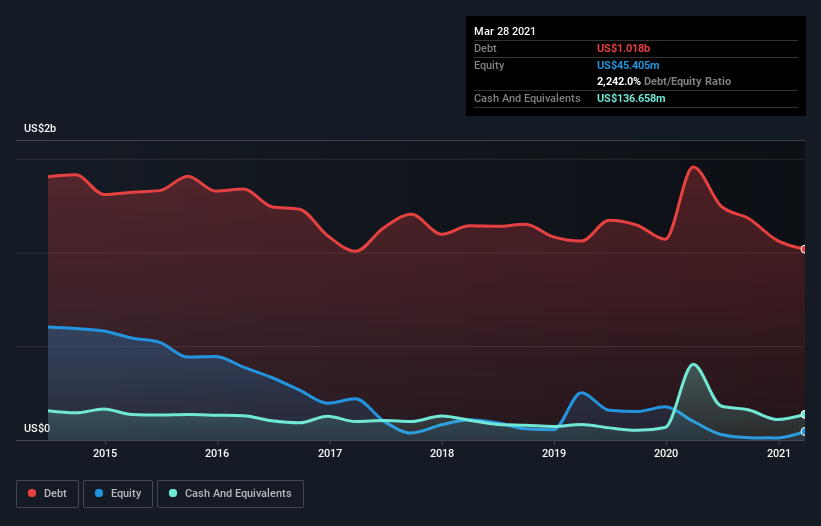This screenshot has width=821, height=526.
Task: Select the blue Equity endpoint marker
Action: [804, 432]
